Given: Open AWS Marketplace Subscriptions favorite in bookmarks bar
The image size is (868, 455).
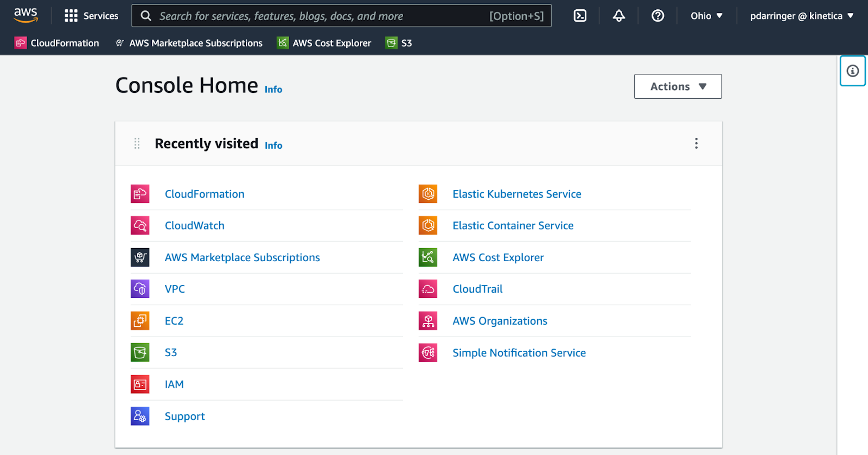Looking at the screenshot, I should (x=189, y=43).
